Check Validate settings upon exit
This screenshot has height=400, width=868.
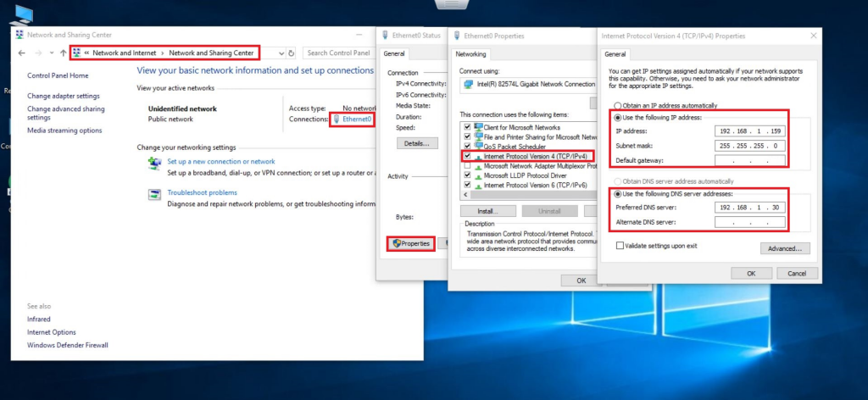[x=621, y=246]
